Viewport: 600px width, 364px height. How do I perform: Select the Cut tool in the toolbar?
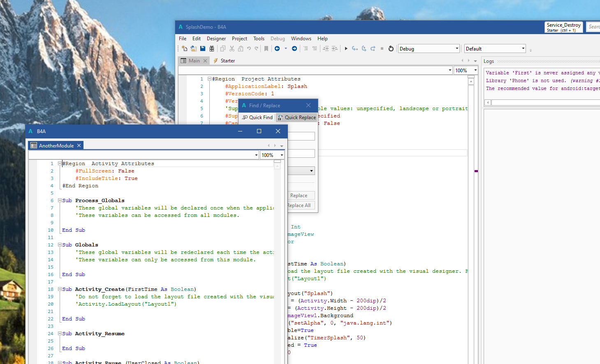[x=232, y=48]
